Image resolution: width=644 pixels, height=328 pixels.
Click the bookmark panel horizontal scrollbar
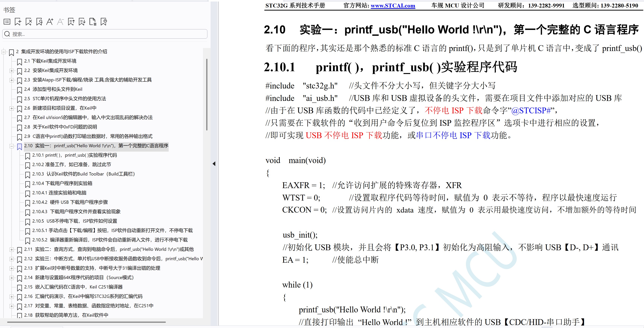(x=86, y=322)
